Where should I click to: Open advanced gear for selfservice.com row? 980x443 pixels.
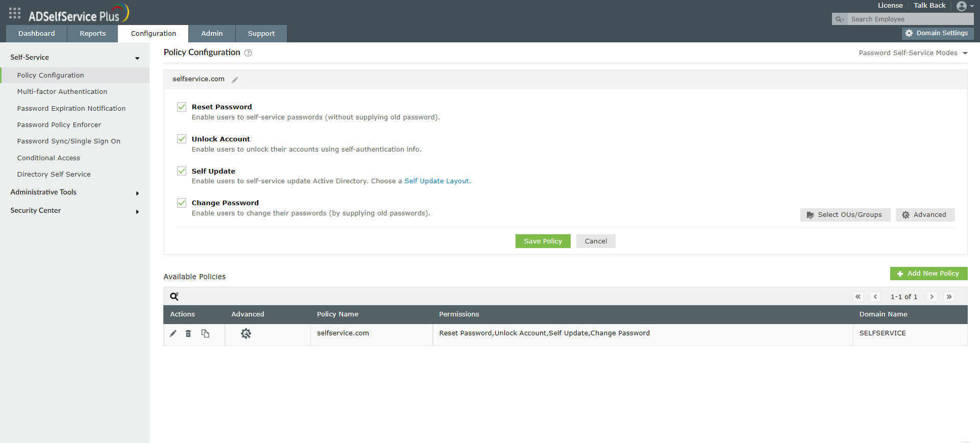click(246, 333)
